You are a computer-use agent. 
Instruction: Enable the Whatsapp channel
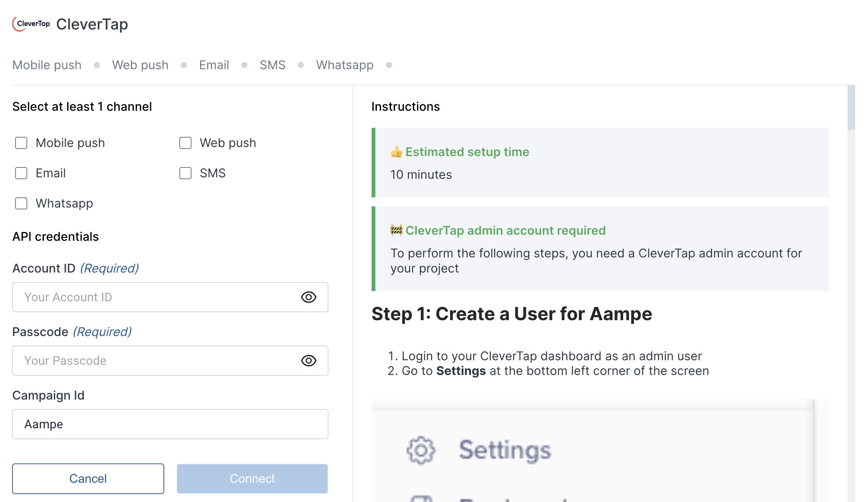(x=21, y=203)
